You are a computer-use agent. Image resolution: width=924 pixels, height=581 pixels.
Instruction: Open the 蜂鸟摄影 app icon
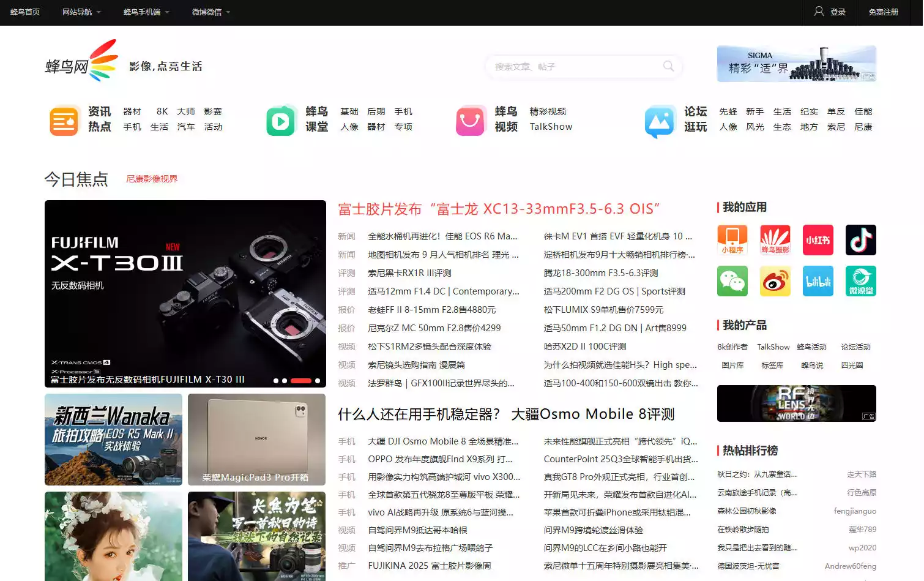(775, 240)
